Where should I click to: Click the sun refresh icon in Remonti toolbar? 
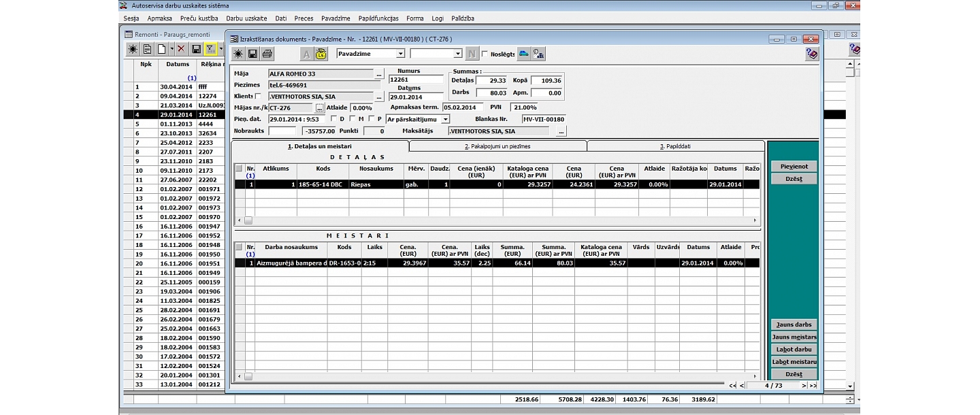tap(133, 49)
